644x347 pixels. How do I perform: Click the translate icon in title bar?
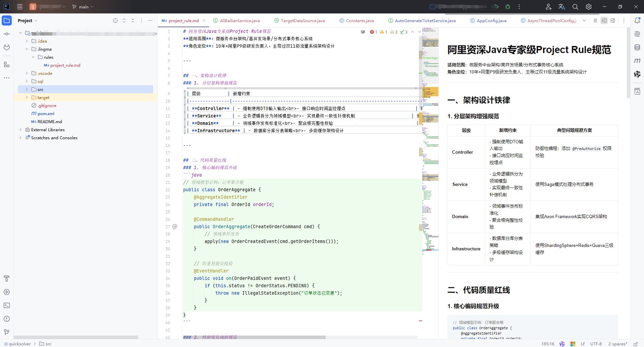tap(562, 7)
